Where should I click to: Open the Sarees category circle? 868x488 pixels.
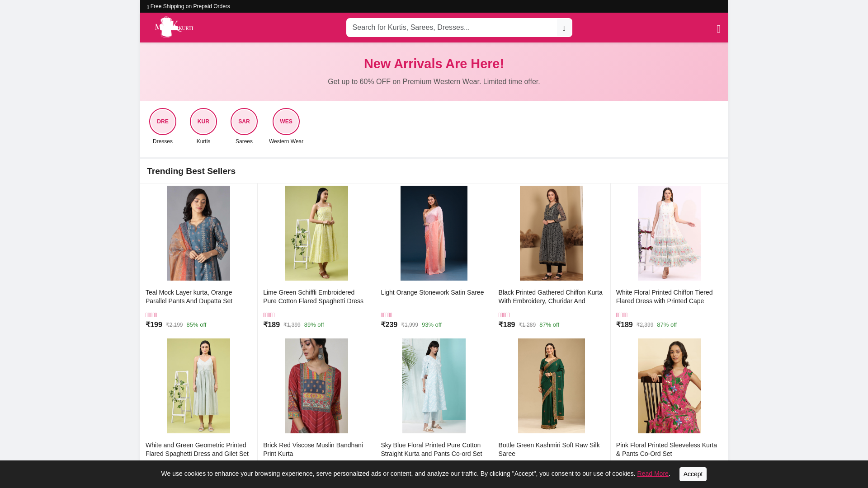point(244,122)
